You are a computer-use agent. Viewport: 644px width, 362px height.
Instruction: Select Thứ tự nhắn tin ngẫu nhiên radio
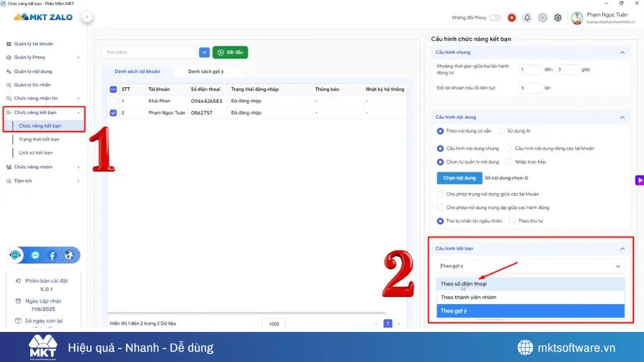[x=440, y=221]
